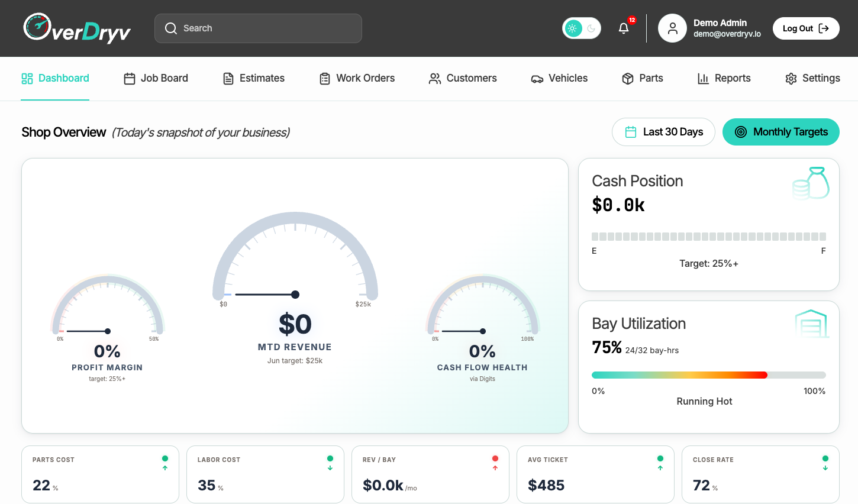The height and width of the screenshot is (504, 858).
Task: Click "Running Hot" status text
Action: coord(704,401)
